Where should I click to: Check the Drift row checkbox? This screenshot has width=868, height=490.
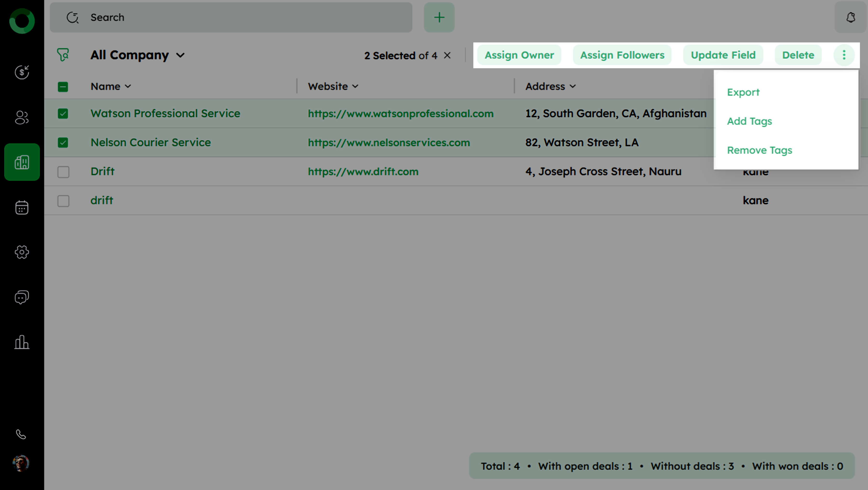(x=63, y=172)
